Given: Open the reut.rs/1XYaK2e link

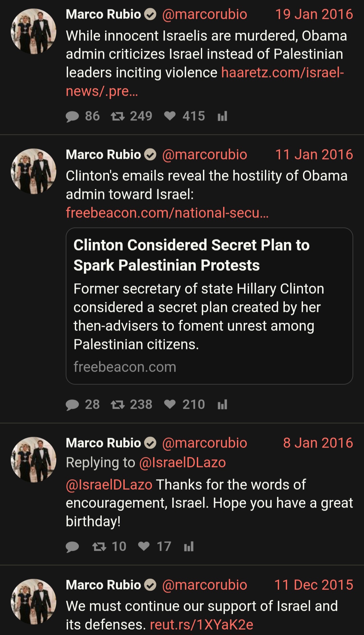Looking at the screenshot, I should [x=202, y=625].
